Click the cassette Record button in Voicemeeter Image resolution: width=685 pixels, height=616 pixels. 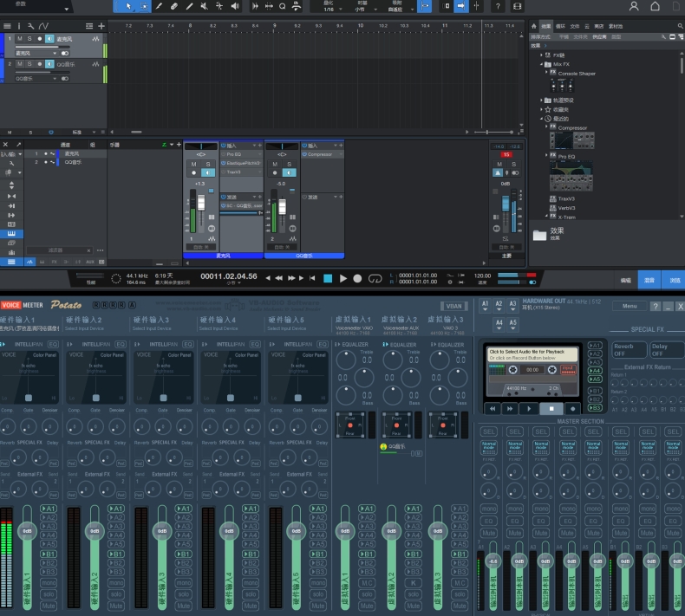[571, 408]
